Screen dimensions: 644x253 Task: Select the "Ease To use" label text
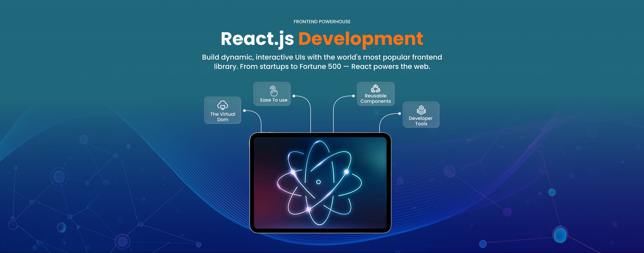coord(273,100)
